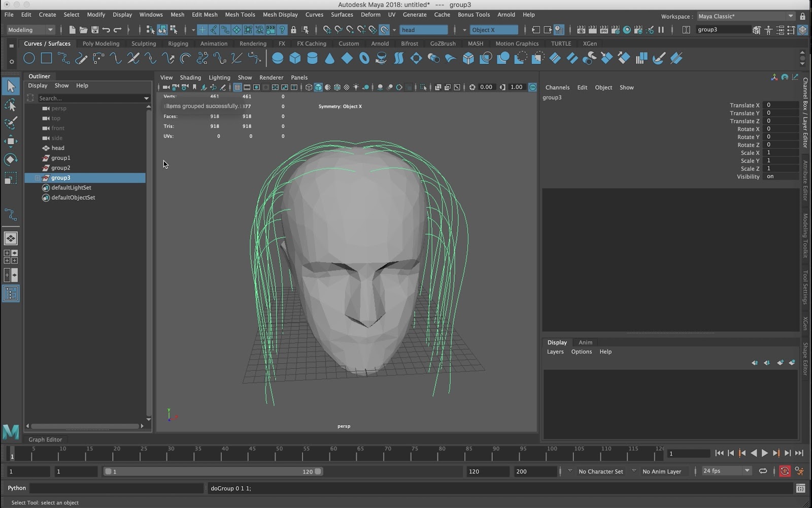This screenshot has height=508, width=812.
Task: Click the time range slider bar
Action: click(x=213, y=471)
